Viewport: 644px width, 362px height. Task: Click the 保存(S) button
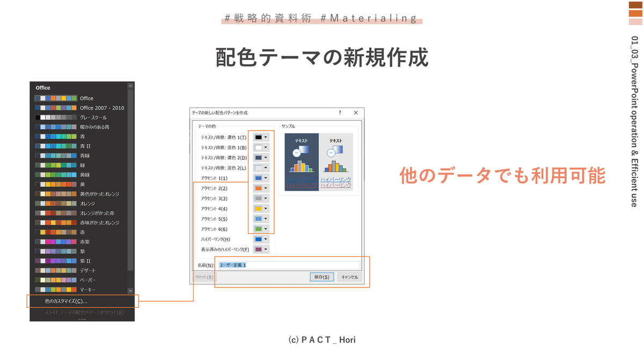click(x=322, y=277)
